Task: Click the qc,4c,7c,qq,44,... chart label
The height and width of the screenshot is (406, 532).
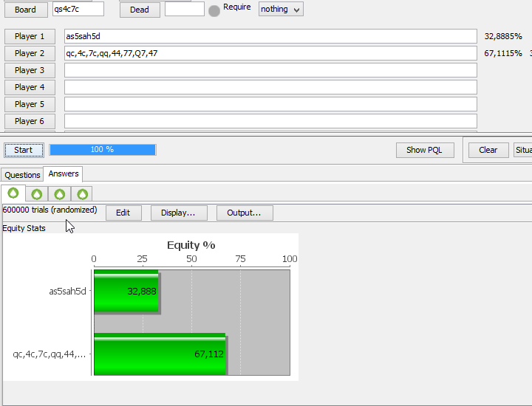Action: click(50, 354)
